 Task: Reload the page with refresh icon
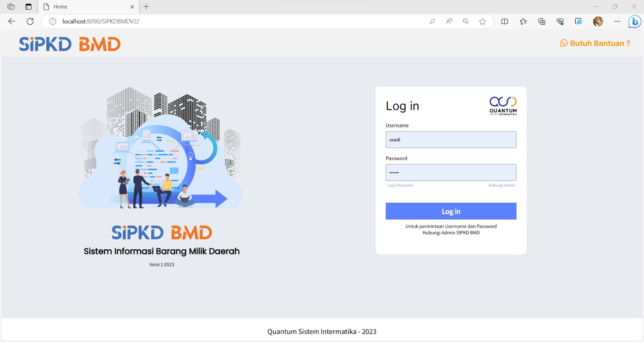30,21
